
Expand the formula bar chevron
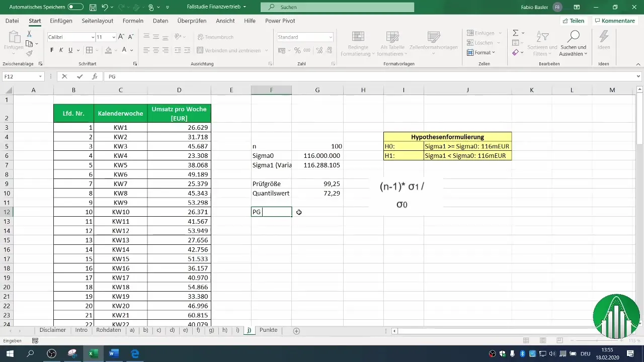pos(638,76)
